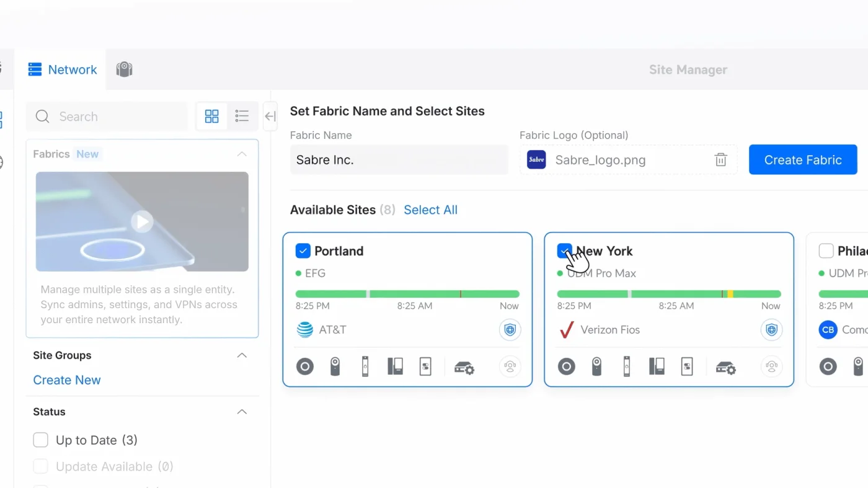868x488 pixels.
Task: Open New York's Network app circle icon
Action: pos(567,366)
